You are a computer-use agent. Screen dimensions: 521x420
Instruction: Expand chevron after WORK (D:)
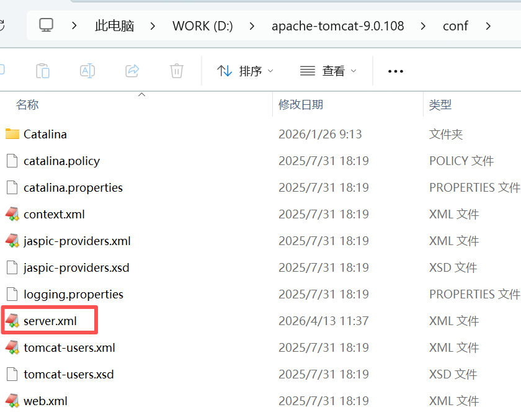click(252, 25)
